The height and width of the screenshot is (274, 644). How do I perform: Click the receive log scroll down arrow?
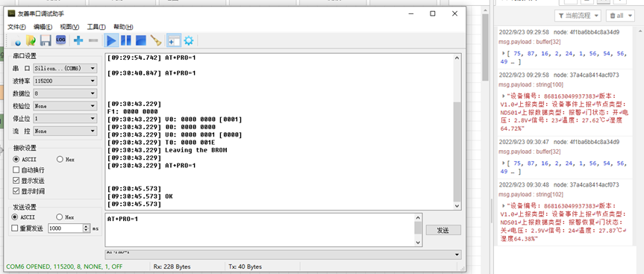457,206
